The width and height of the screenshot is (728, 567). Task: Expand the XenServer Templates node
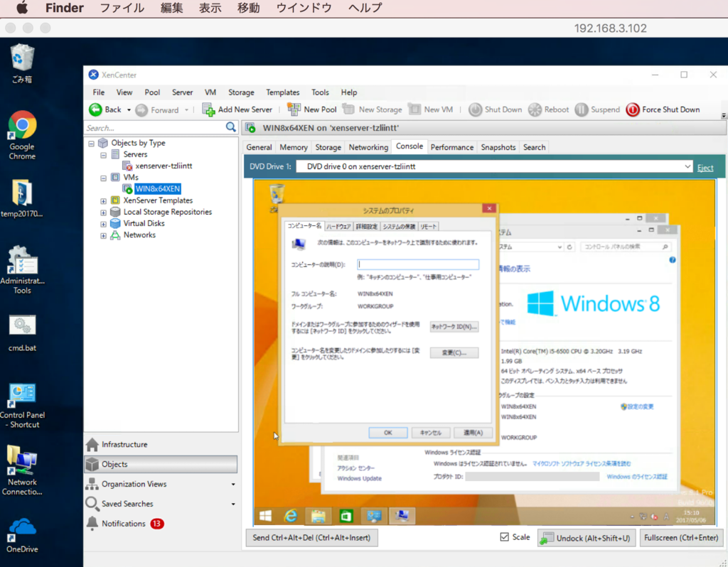point(104,201)
